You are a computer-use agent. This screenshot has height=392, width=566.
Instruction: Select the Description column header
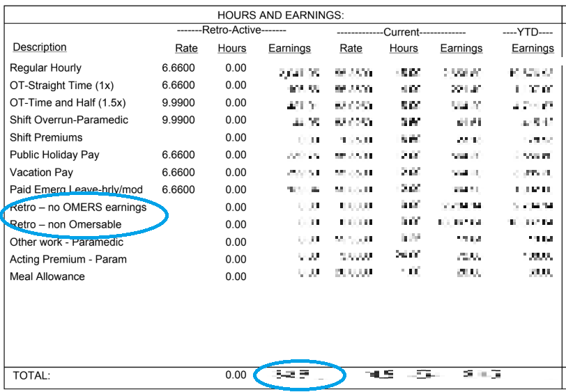click(40, 47)
